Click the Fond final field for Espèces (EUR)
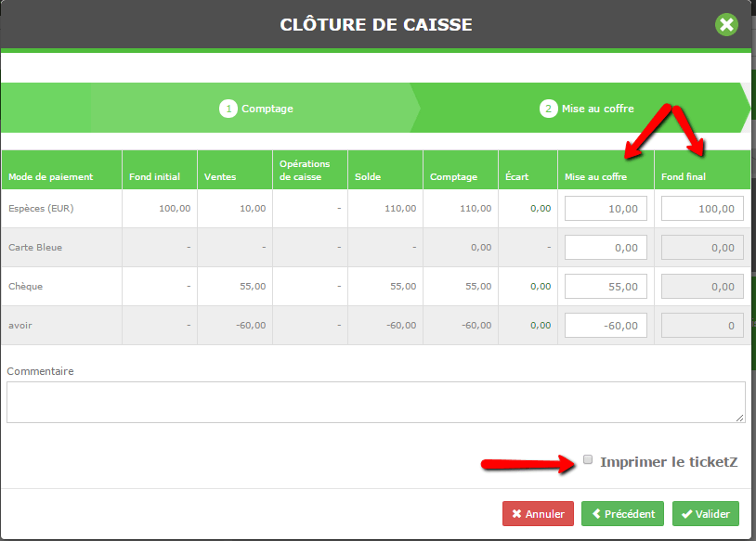Viewport: 756px width, 541px height. tap(702, 209)
